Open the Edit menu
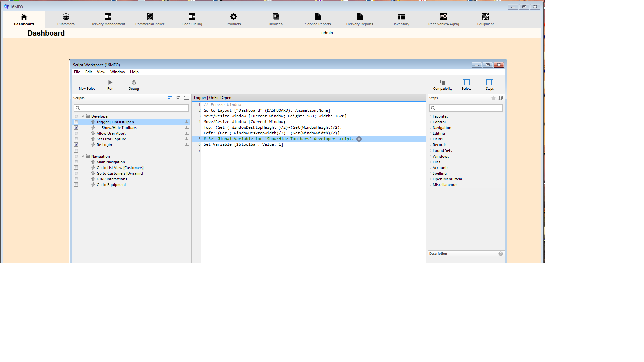Screen dimensions: 644x362 89,72
